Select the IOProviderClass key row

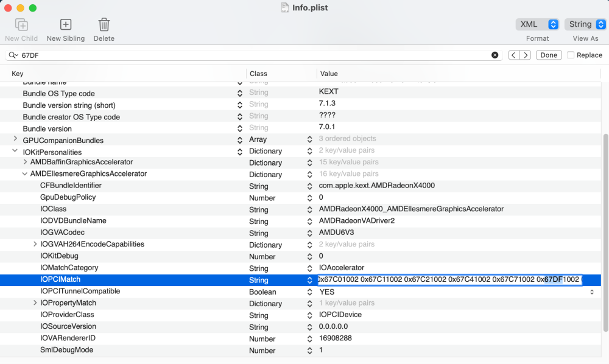[67, 315]
